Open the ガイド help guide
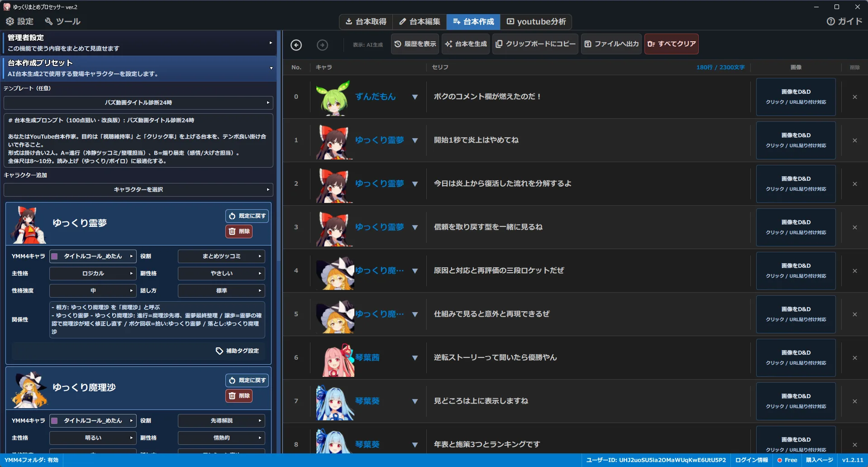The height and width of the screenshot is (467, 868). pos(844,21)
